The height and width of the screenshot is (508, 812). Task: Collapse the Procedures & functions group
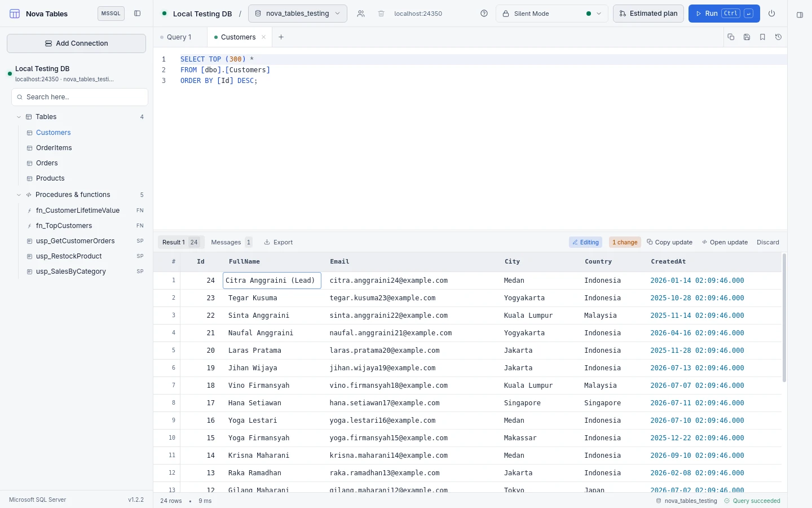(19, 195)
